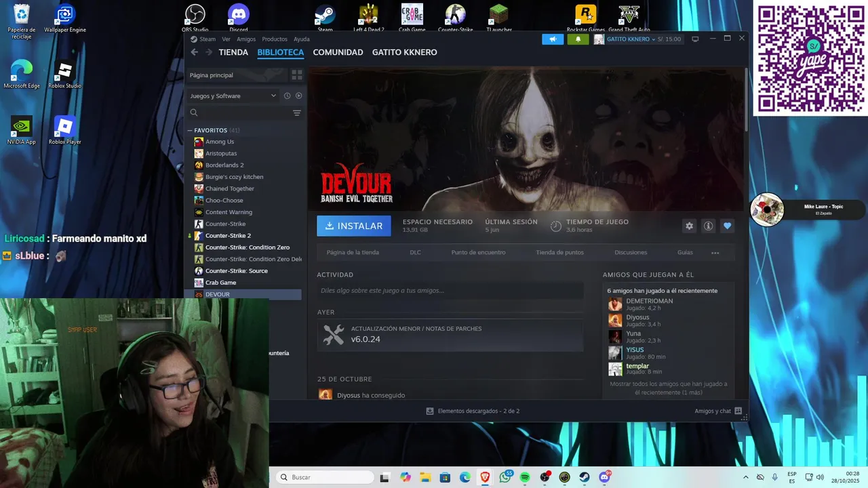Open Grand Theft Auto desktop shortcut
Viewport: 868px width, 488px height.
(x=629, y=18)
